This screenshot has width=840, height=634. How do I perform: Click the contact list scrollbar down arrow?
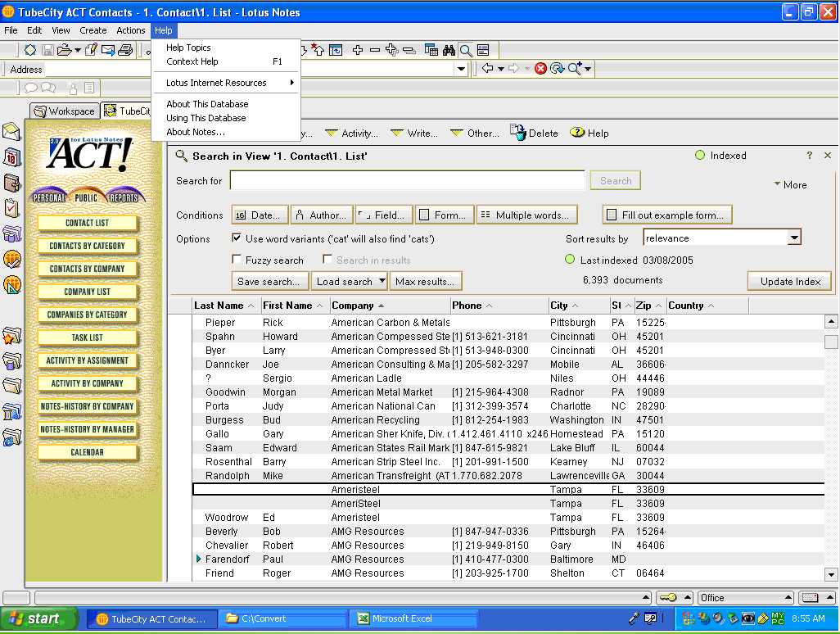tap(830, 574)
